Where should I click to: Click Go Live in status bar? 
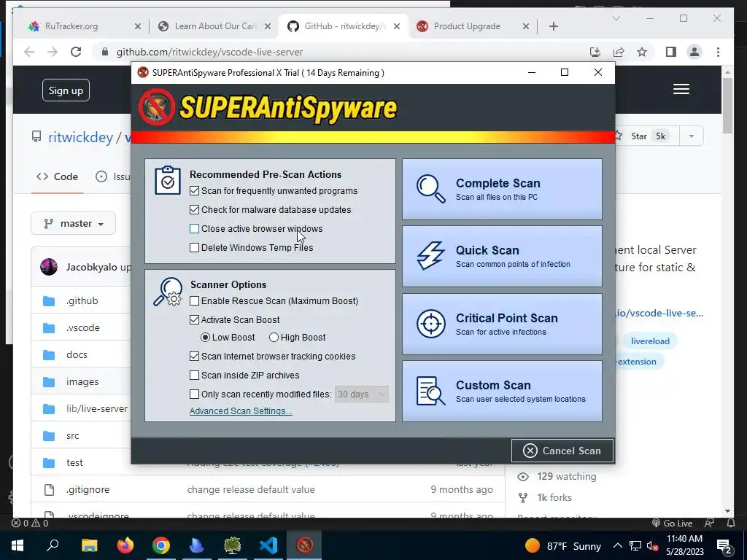click(672, 524)
